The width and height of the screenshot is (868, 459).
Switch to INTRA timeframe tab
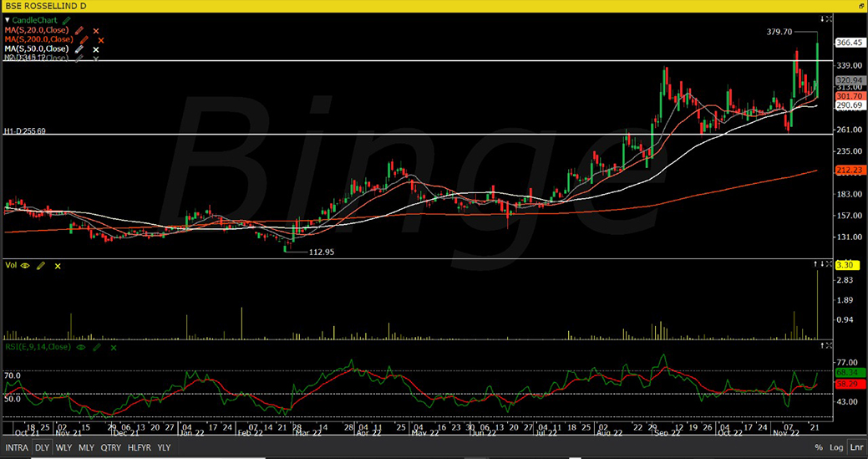coord(17,447)
